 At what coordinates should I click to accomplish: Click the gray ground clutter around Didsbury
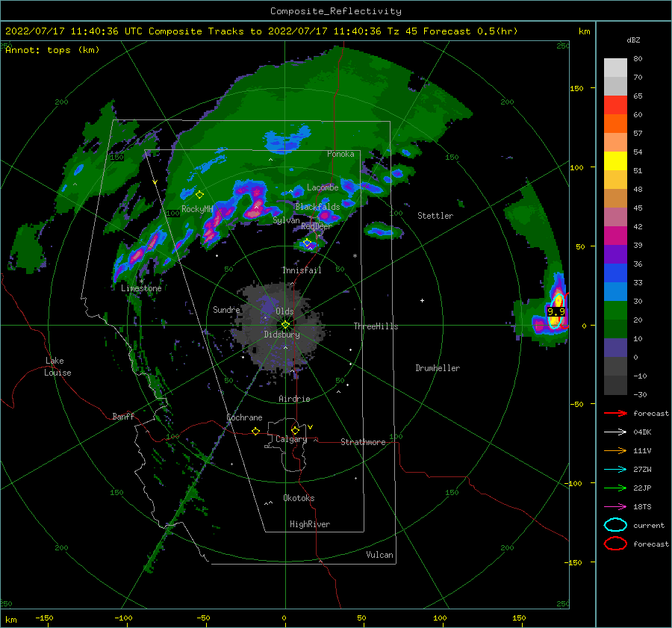[279, 328]
